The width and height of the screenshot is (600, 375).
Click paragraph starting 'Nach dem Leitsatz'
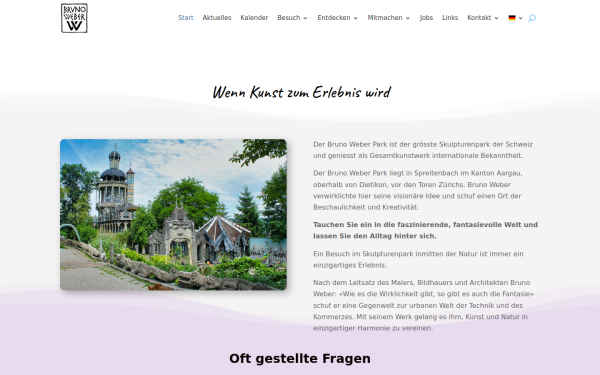tap(424, 305)
